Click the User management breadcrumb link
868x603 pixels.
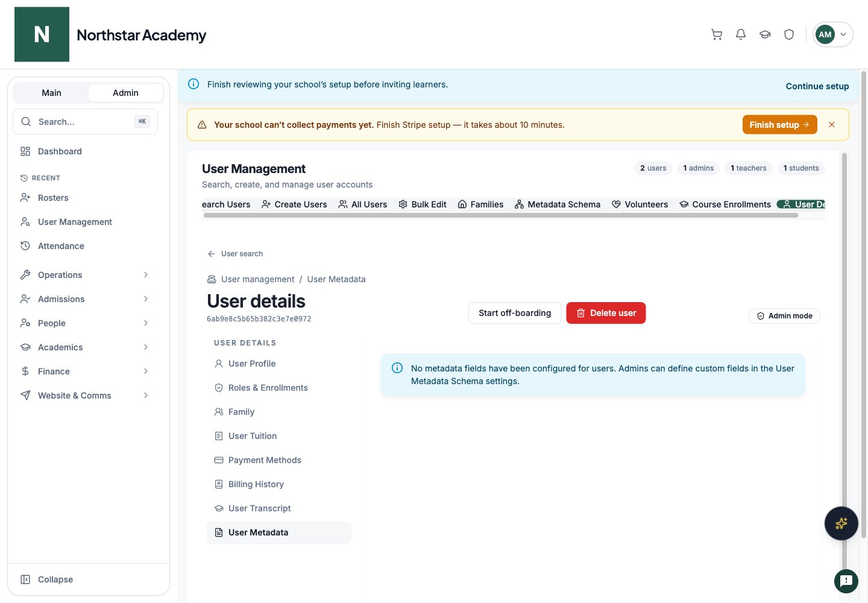tap(257, 279)
